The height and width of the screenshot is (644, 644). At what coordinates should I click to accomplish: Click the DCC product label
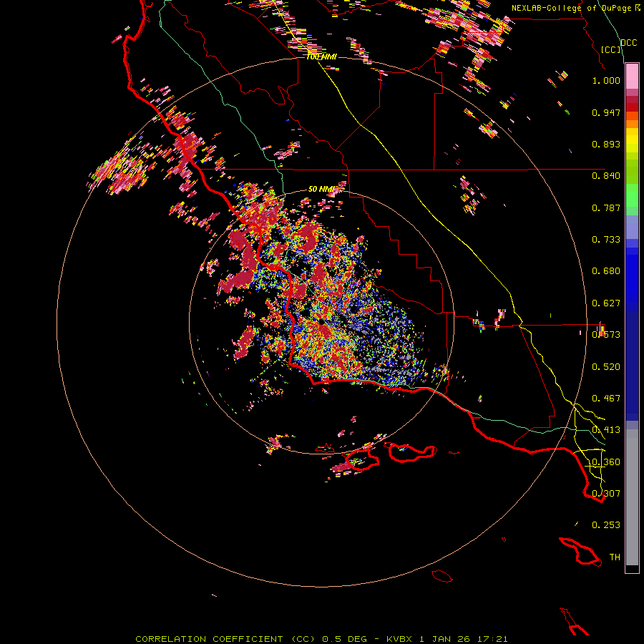(x=628, y=43)
